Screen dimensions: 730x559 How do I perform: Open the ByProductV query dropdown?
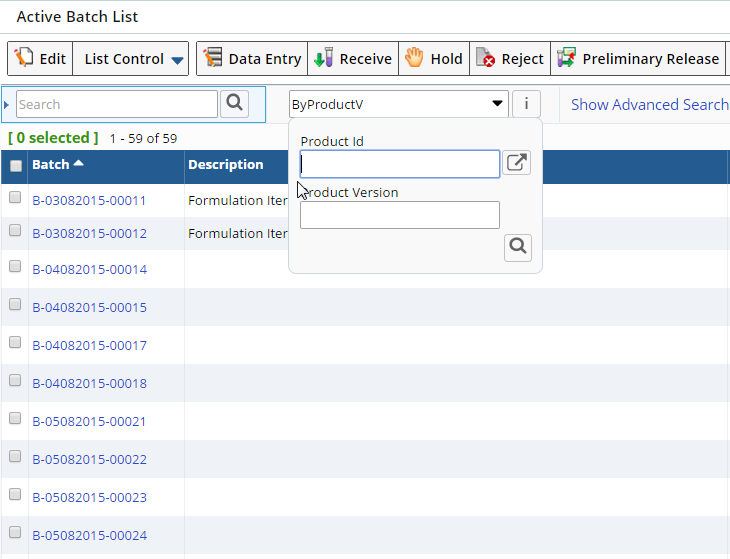click(399, 104)
